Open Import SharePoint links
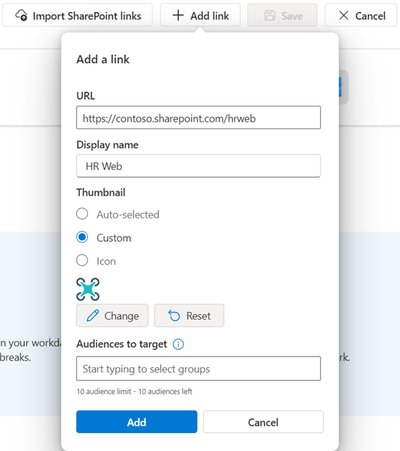The width and height of the screenshot is (400, 451). (x=77, y=15)
